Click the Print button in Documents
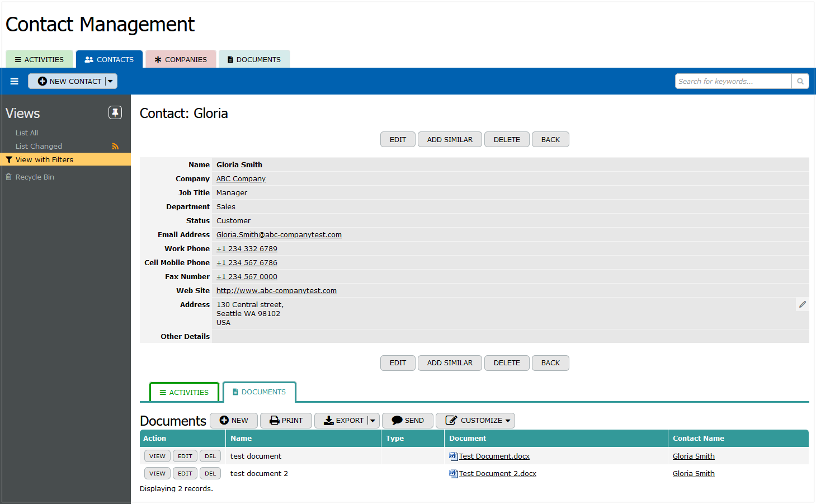This screenshot has height=504, width=816. click(x=286, y=421)
